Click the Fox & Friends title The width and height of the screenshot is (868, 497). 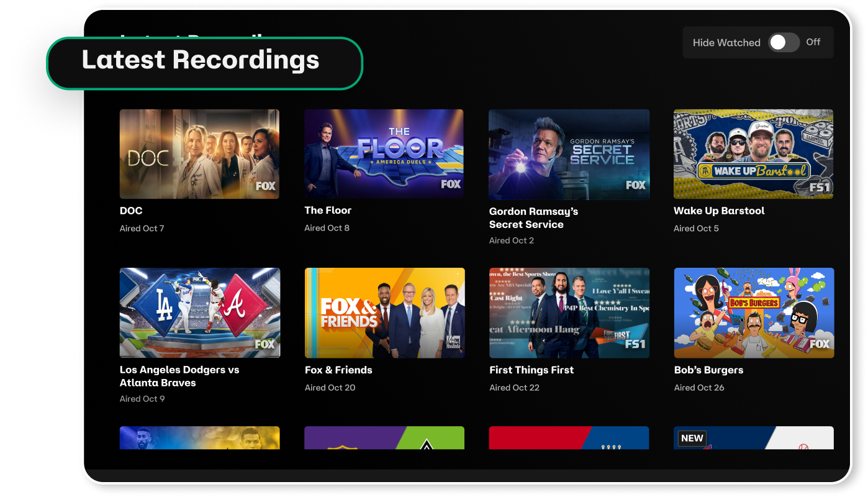pos(338,370)
